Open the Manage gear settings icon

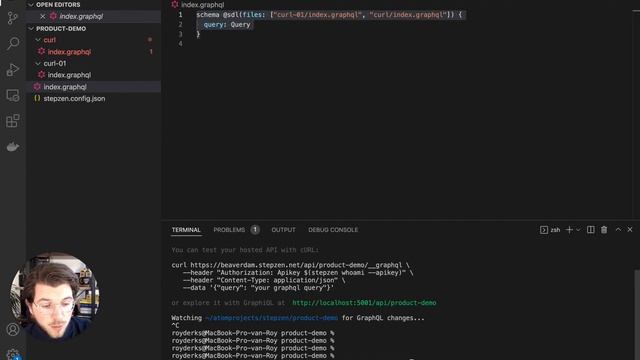[x=13, y=354]
